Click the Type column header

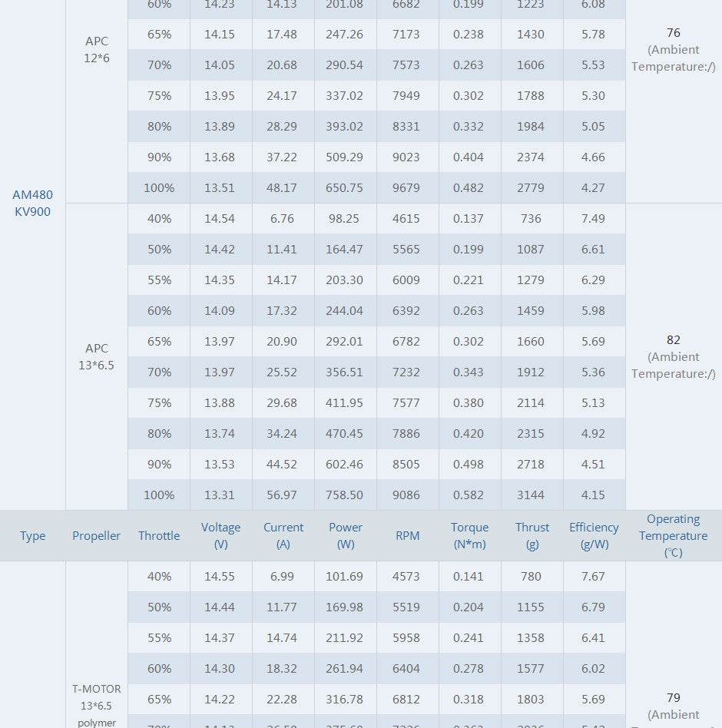[x=33, y=536]
